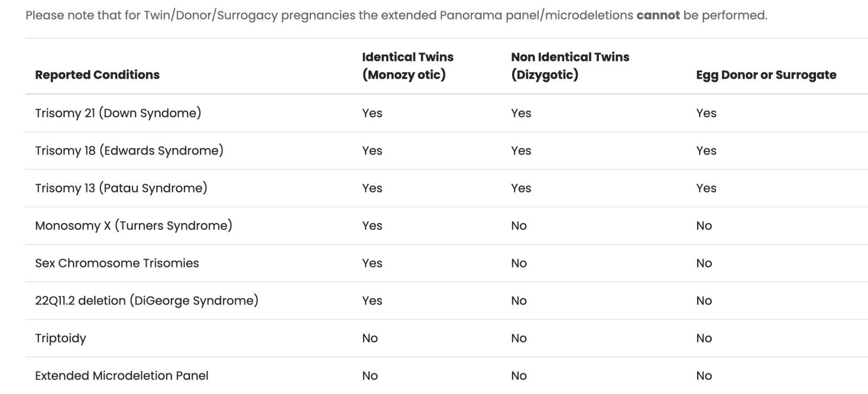The width and height of the screenshot is (868, 394).
Task: Click the "Extended Microdeletion Panel" row label
Action: click(x=122, y=376)
